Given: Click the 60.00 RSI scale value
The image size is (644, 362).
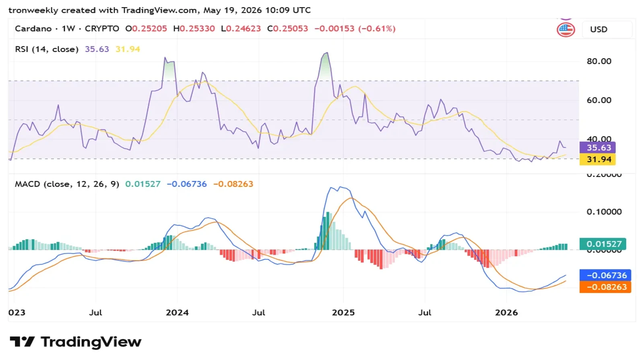Looking at the screenshot, I should click(599, 100).
